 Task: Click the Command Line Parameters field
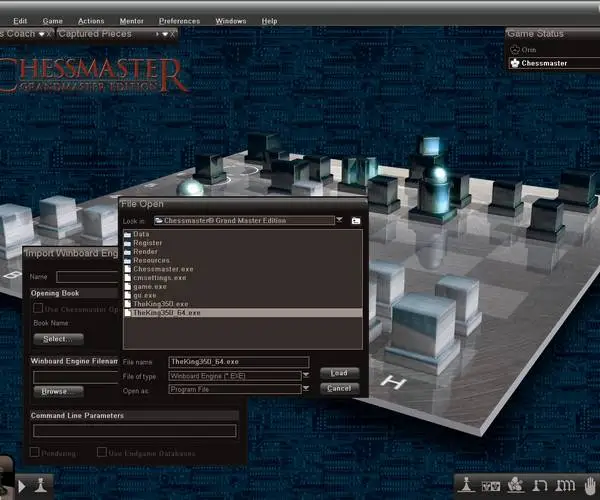click(x=135, y=431)
